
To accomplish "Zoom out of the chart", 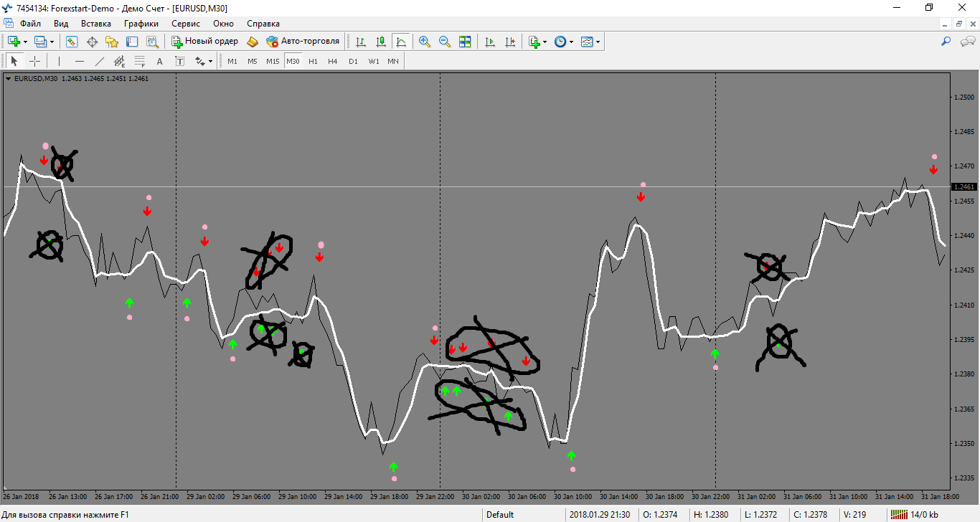I will coord(445,42).
